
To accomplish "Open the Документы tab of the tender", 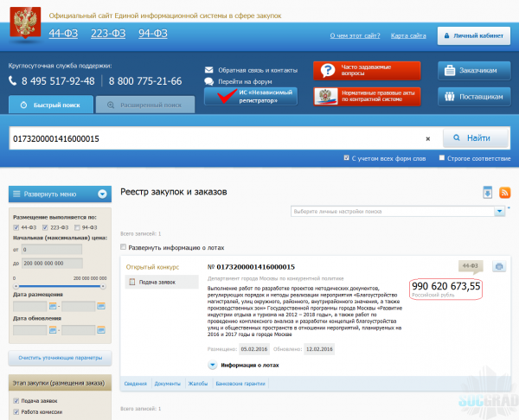I will (167, 382).
